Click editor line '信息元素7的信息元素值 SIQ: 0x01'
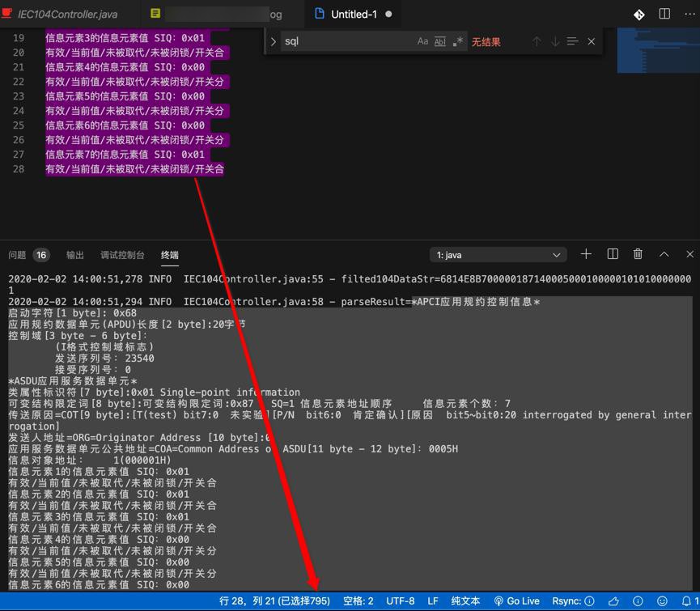Image resolution: width=700 pixels, height=611 pixels. 125,155
